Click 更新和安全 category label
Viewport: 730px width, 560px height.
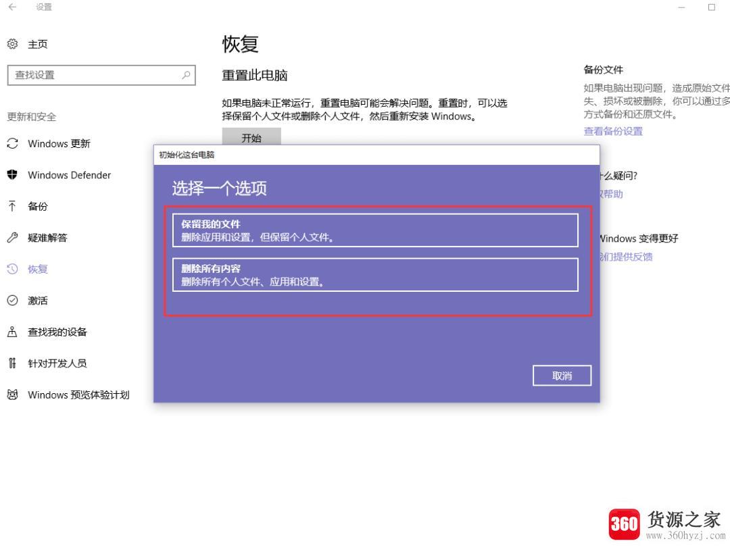[x=32, y=117]
